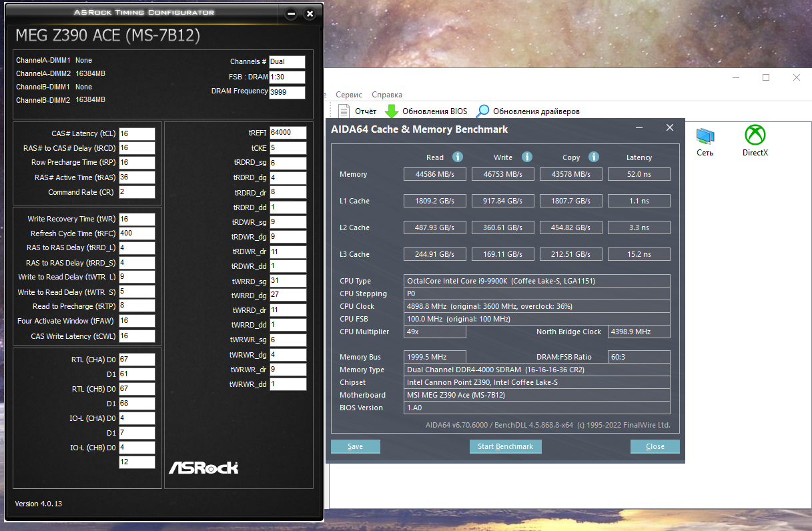This screenshot has width=812, height=531.
Task: Click the Write info icon in AIDA64 benchmark
Action: (x=527, y=157)
